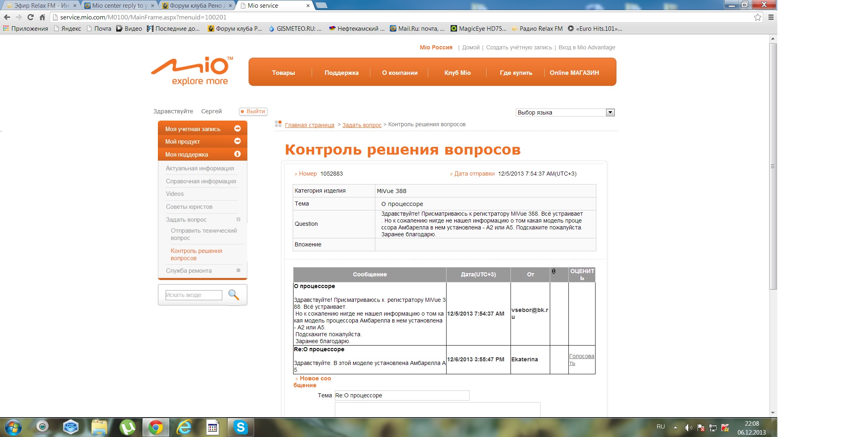Open Выбор языка dropdown
This screenshot has width=868, height=437.
coord(565,112)
